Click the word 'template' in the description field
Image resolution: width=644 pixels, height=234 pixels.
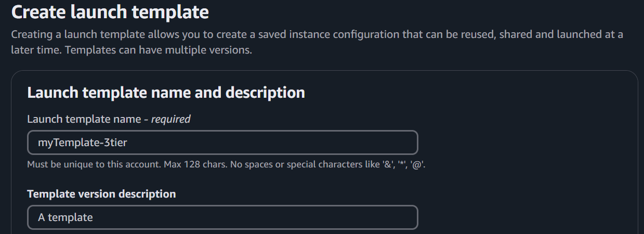tap(71, 217)
